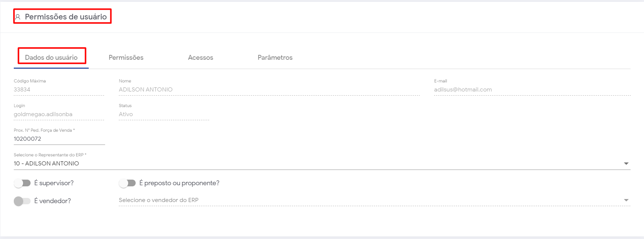This screenshot has height=239, width=644.
Task: Click the E-mail field
Action: pyautogui.click(x=531, y=90)
